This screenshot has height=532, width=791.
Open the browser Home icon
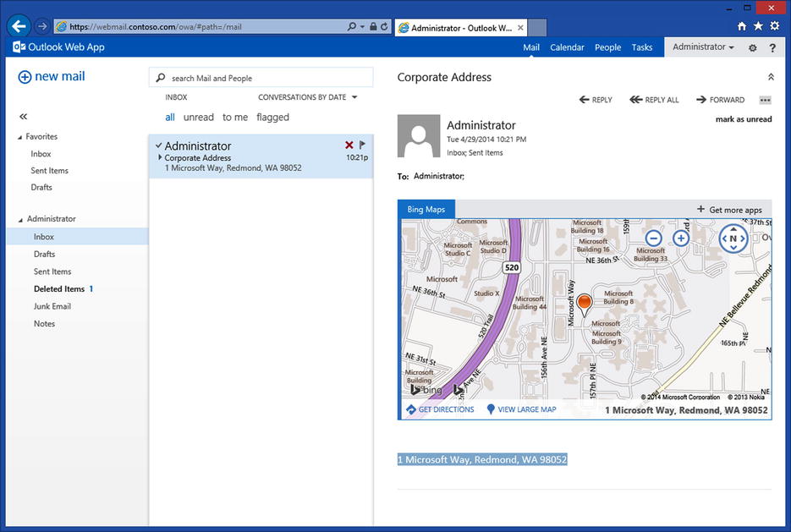pyautogui.click(x=742, y=26)
